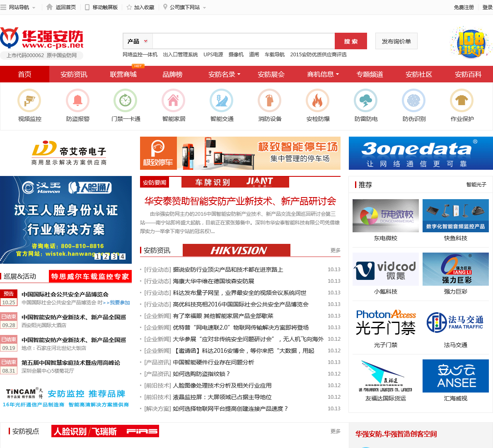Click the red 搜索 button
The image size is (493, 448).
click(351, 41)
